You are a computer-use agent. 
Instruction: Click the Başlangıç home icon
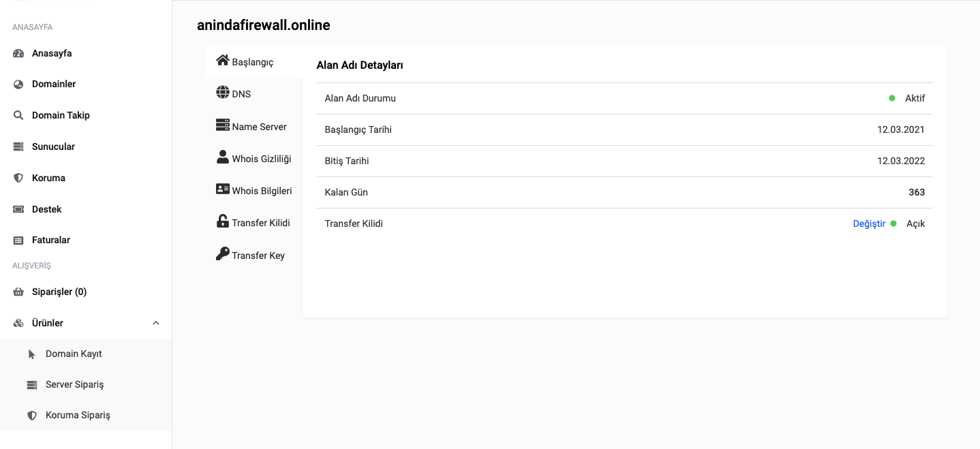tap(222, 60)
